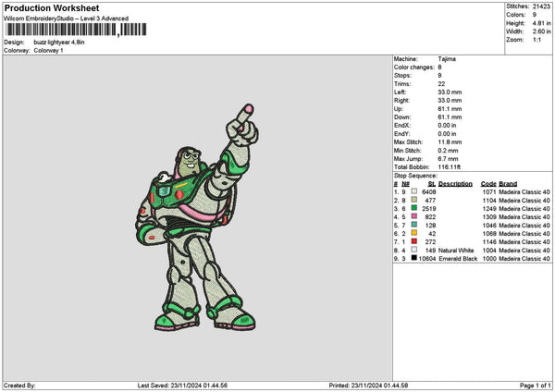The height and width of the screenshot is (392, 555).
Task: Click thread code "1309"
Action: coord(489,217)
